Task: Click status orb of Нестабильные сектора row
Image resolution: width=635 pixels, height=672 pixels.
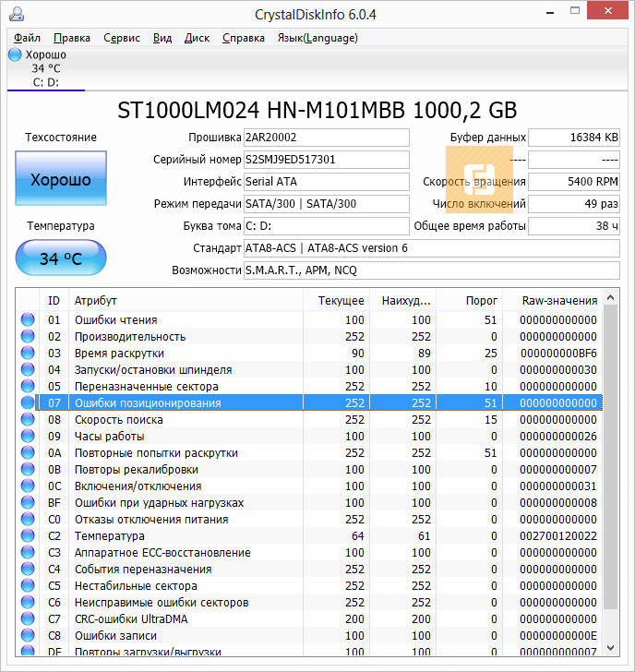Action: [28, 586]
